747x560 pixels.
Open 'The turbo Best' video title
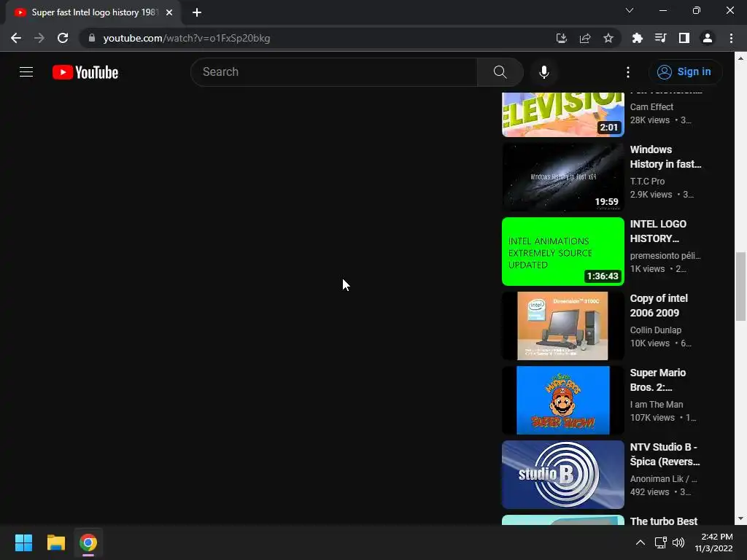click(x=664, y=521)
